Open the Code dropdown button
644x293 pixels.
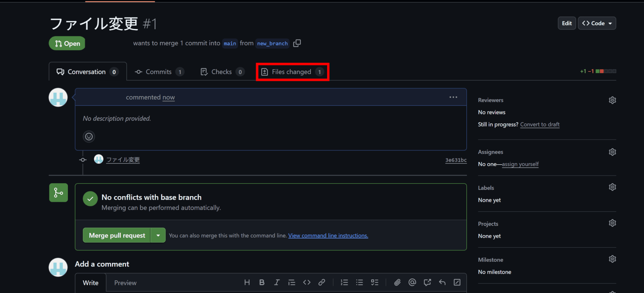597,23
